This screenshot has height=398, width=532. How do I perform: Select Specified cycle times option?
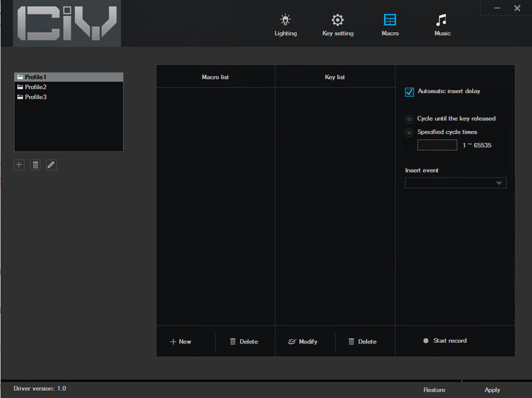(x=410, y=132)
